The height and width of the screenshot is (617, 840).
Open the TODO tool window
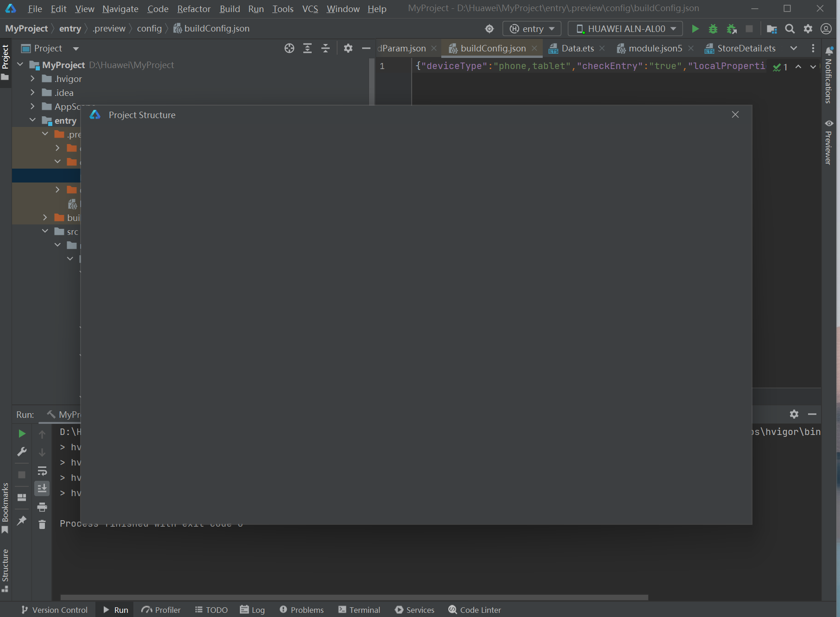pos(212,610)
